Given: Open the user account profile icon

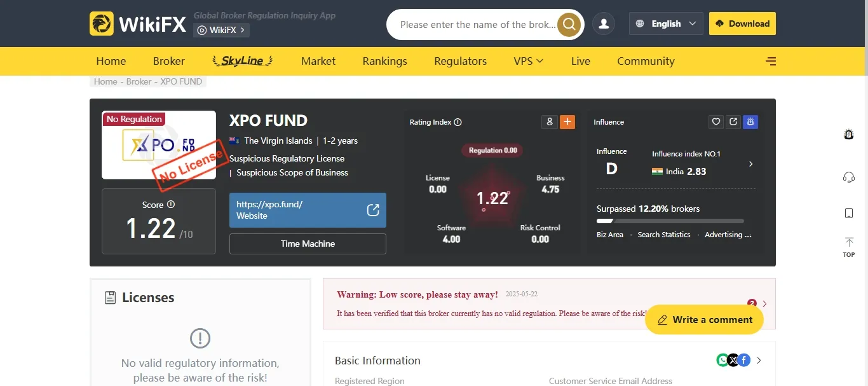Looking at the screenshot, I should click(x=604, y=24).
